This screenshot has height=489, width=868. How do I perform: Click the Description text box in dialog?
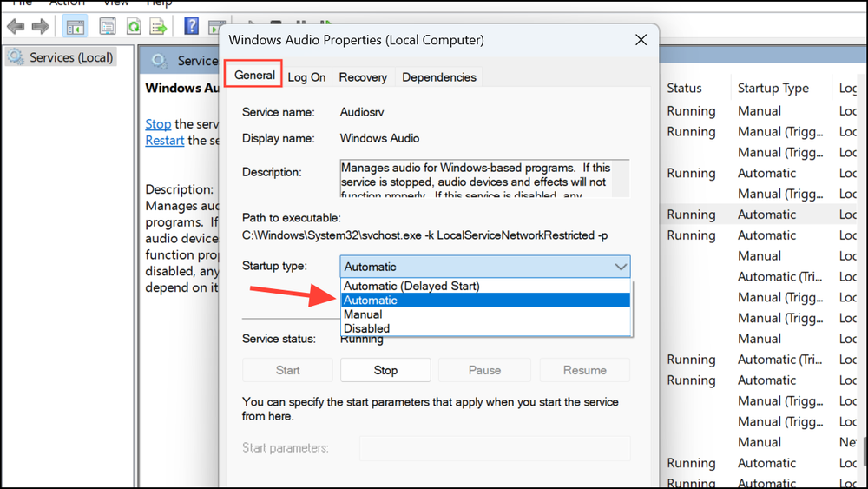(484, 178)
